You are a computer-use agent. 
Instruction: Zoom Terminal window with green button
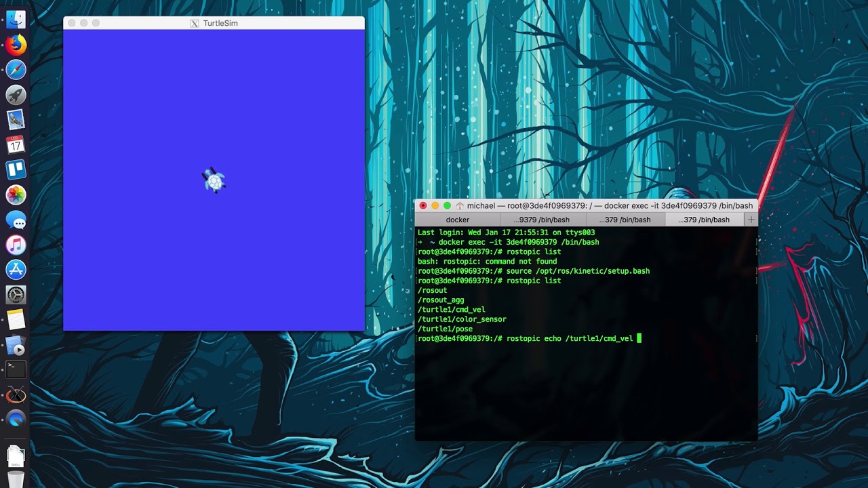[447, 205]
